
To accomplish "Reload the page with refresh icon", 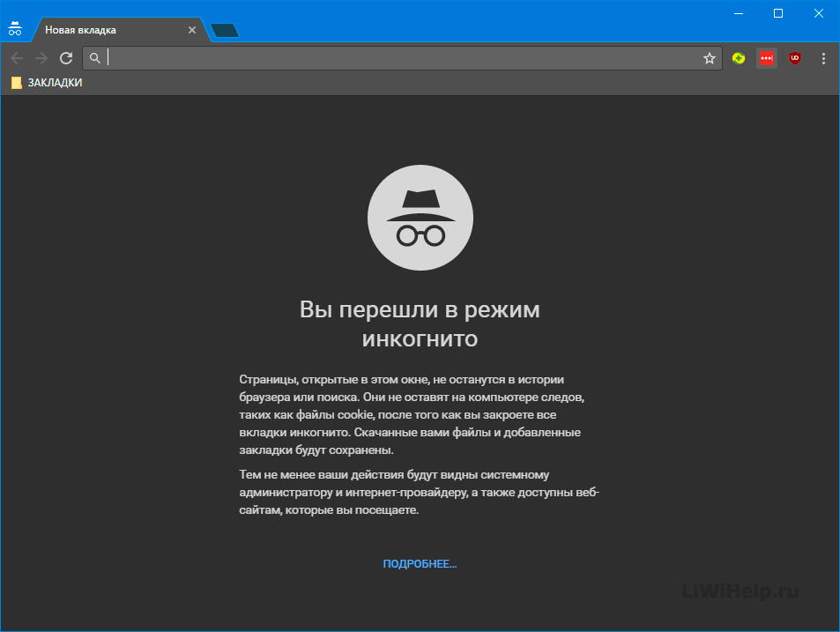I will (66, 58).
